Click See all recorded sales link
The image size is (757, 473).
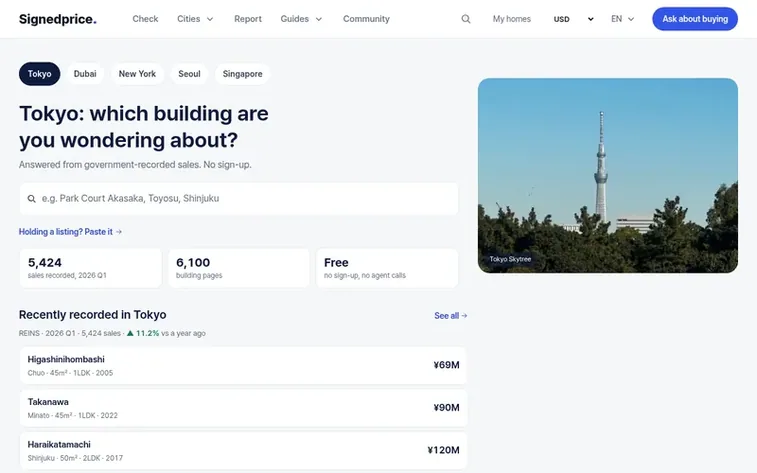point(450,316)
